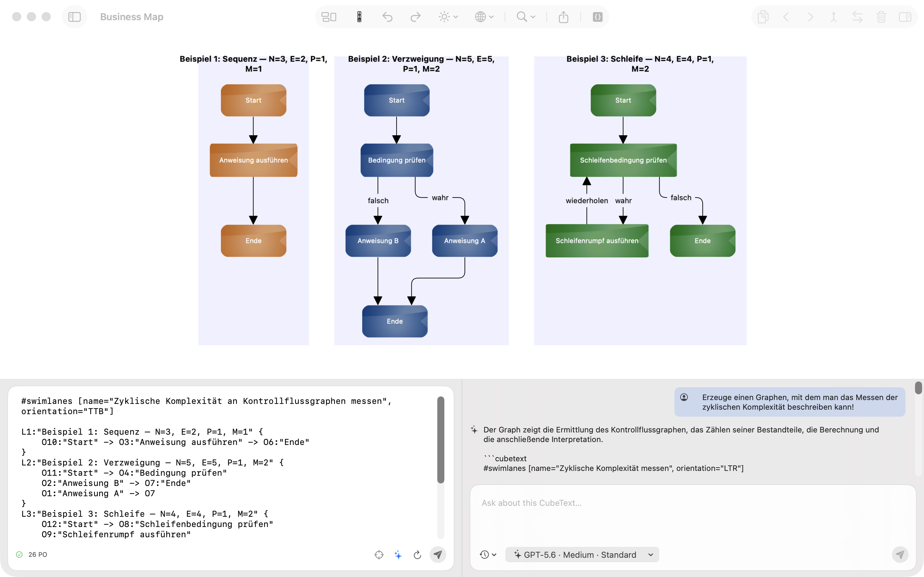
Task: Click the undo arrow in toolbar
Action: coord(387,17)
